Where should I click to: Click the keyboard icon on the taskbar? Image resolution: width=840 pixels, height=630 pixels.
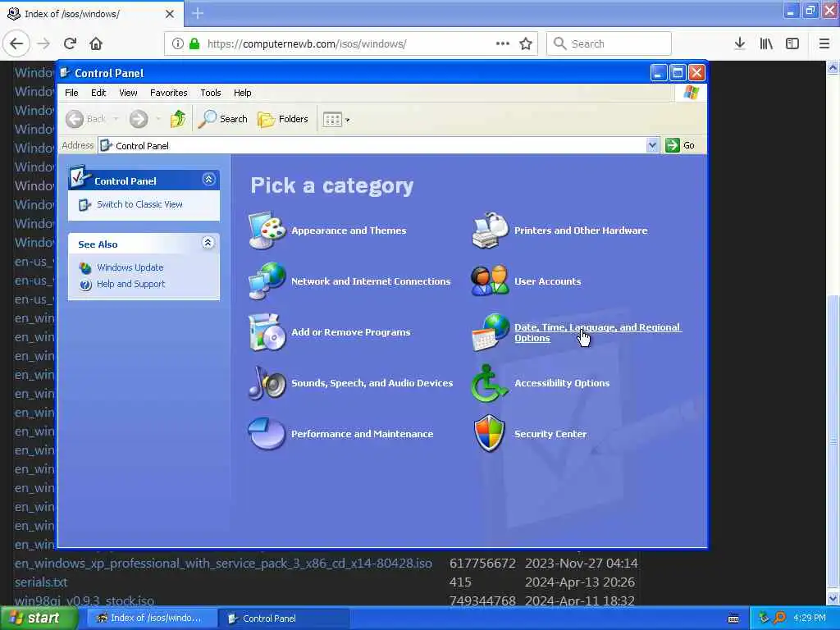[733, 619]
